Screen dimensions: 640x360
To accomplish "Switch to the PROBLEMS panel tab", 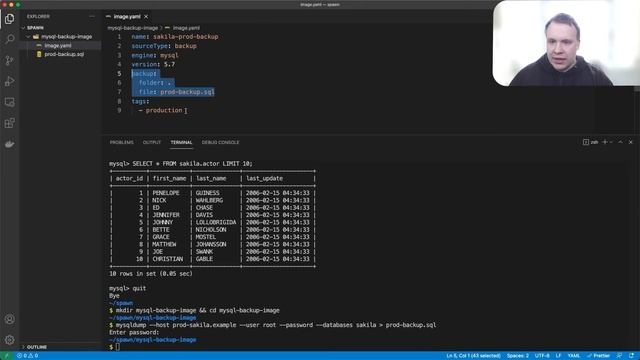I will (x=122, y=142).
